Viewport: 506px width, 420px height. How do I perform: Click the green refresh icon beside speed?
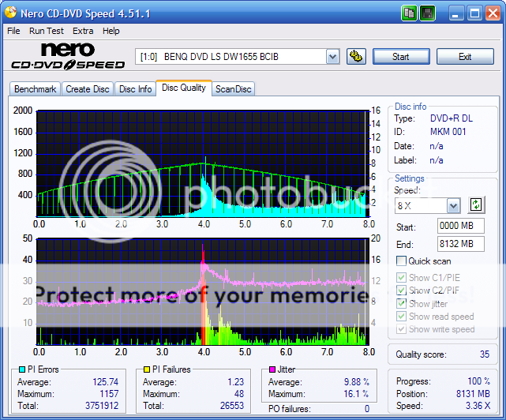tap(475, 205)
